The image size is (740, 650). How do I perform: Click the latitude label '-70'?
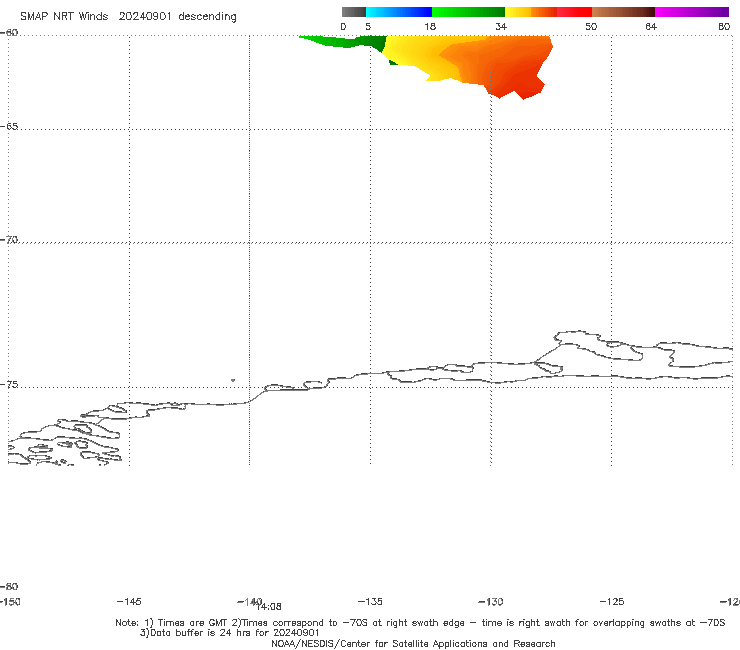pos(9,239)
